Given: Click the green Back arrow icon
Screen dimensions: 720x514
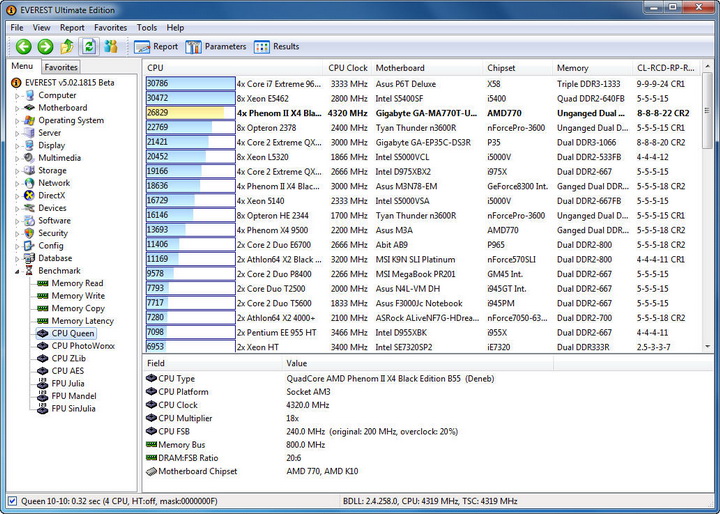Looking at the screenshot, I should [x=23, y=46].
